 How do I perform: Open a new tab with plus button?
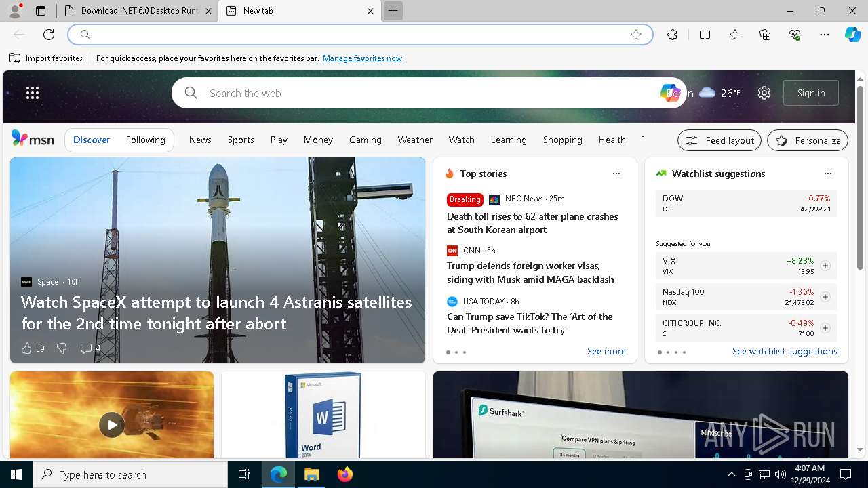[393, 11]
